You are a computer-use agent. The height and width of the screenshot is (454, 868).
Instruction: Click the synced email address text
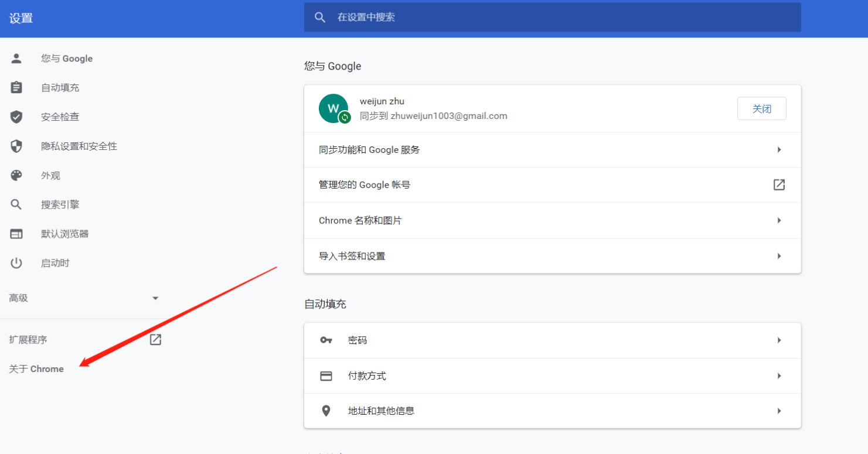pyautogui.click(x=449, y=116)
